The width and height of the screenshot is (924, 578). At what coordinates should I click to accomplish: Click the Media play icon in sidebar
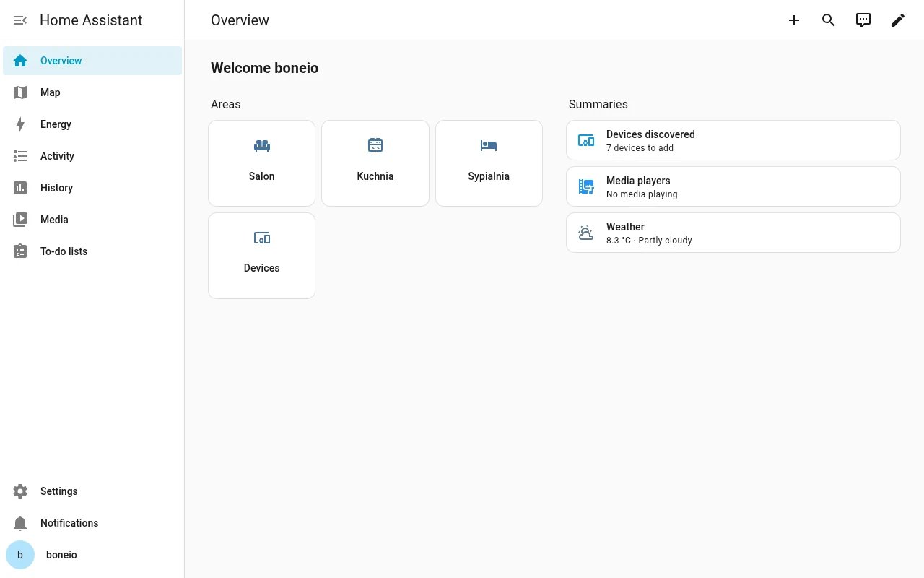coord(20,220)
